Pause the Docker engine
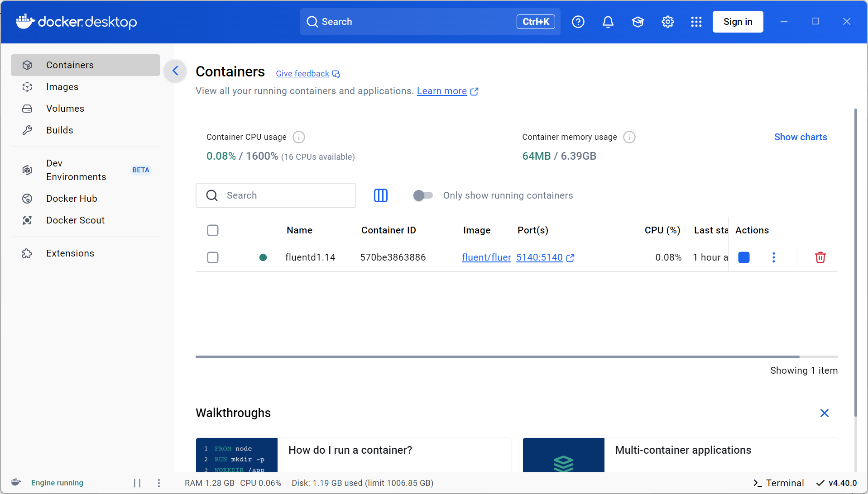 pyautogui.click(x=137, y=483)
